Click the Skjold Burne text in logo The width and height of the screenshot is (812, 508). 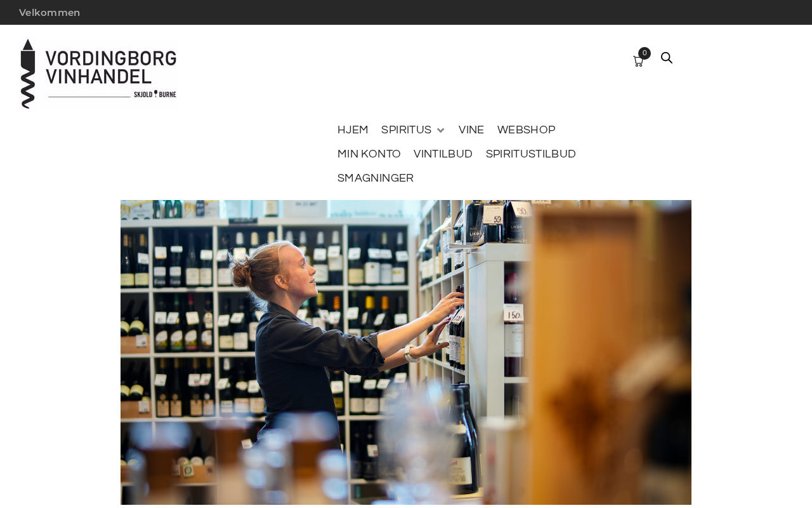(155, 95)
